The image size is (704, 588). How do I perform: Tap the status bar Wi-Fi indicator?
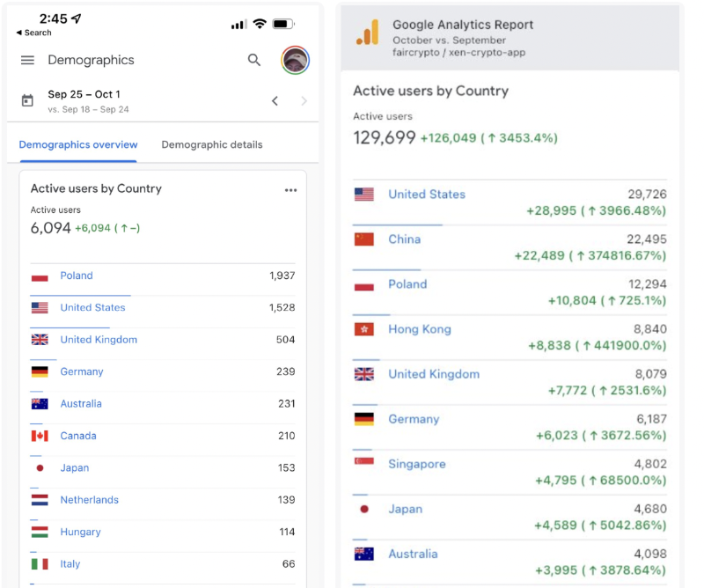260,24
